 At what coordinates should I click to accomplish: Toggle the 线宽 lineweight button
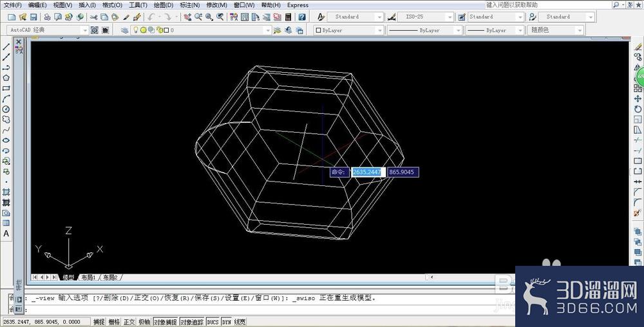point(240,322)
